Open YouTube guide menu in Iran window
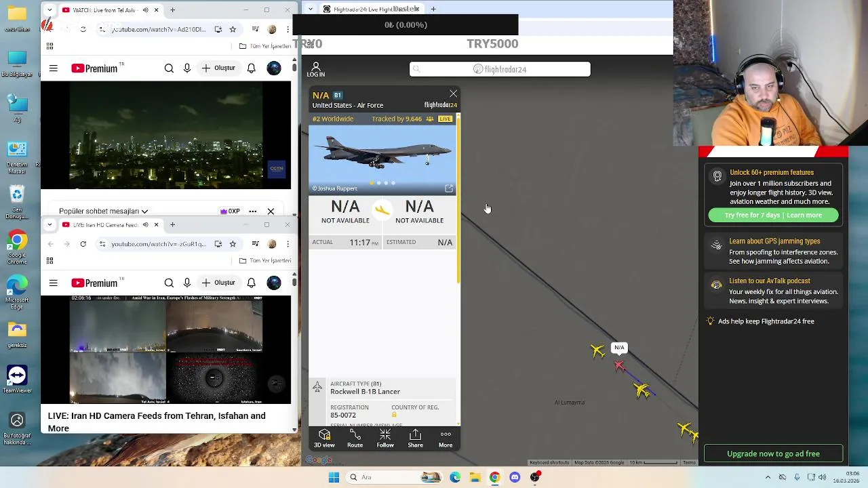Image resolution: width=868 pixels, height=488 pixels. 54,283
